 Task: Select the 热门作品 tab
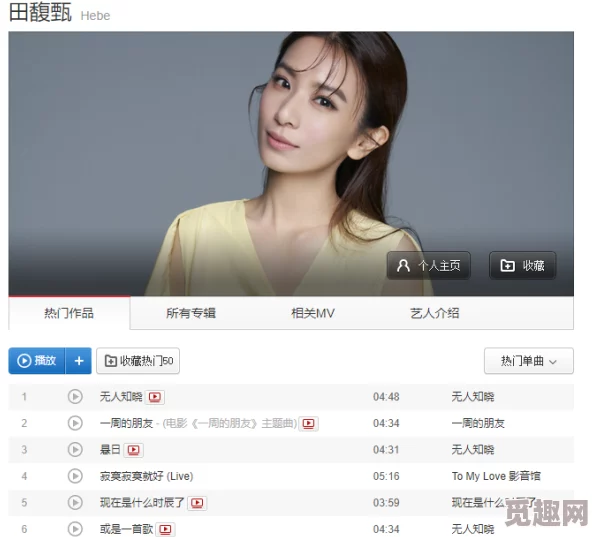pos(69,313)
